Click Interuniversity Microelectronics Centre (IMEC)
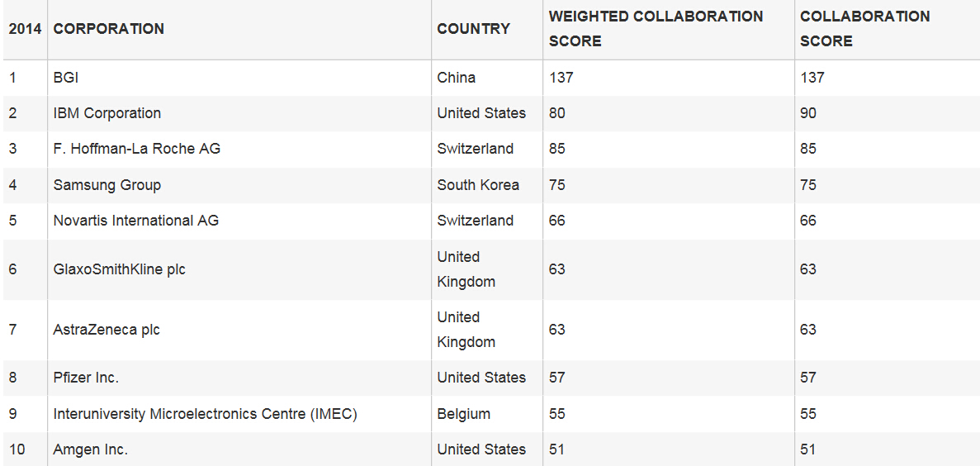 pyautogui.click(x=206, y=414)
